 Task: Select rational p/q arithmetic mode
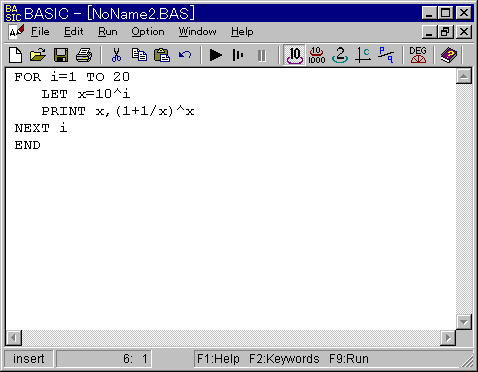386,55
